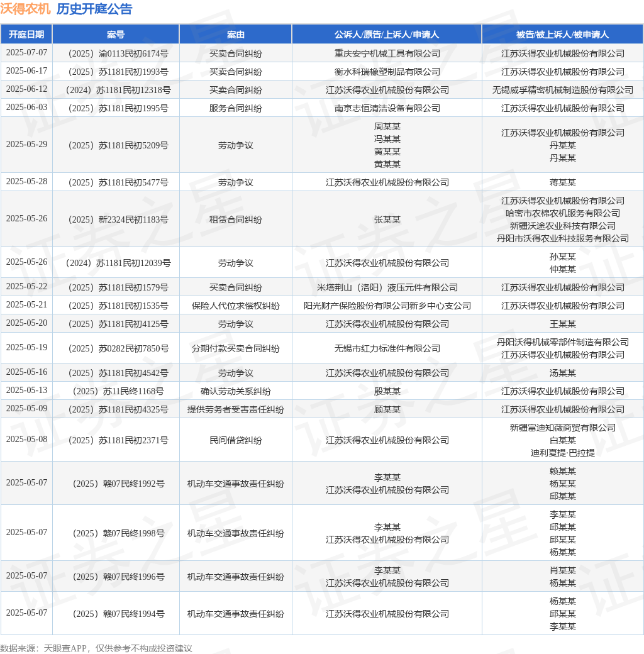644x654 pixels.
Task: Click defendant 无锡威孚精密机械制造股份有限公司
Action: (563, 90)
